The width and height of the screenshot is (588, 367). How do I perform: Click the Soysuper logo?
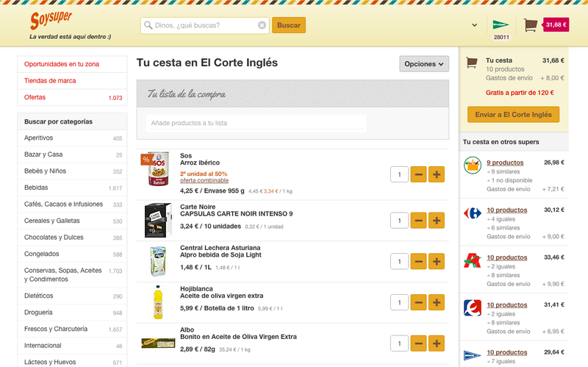(x=51, y=20)
